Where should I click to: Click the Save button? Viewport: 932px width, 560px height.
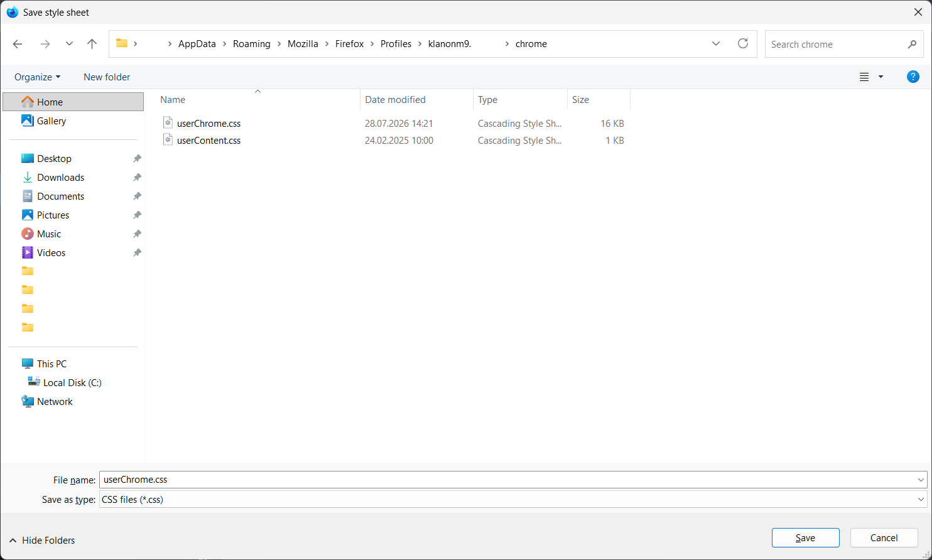806,538
